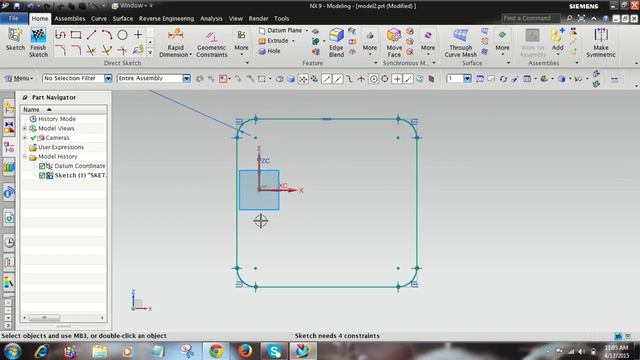Viewport: 640px width, 360px height.
Task: Toggle Datum Coordinate System checkbox
Action: 42,166
